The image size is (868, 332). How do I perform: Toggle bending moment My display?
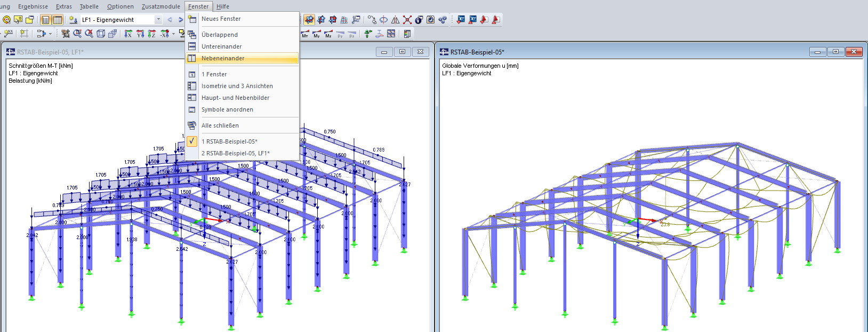[x=317, y=34]
